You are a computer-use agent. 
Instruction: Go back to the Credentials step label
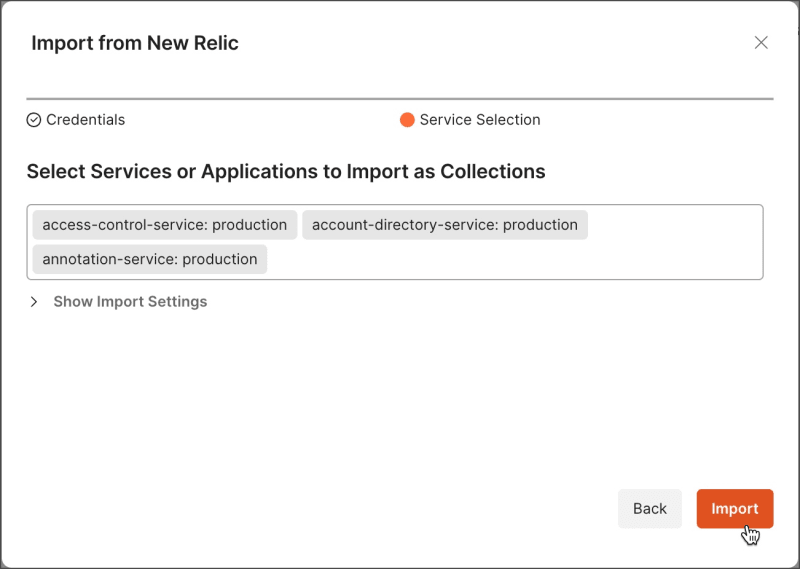(x=85, y=120)
